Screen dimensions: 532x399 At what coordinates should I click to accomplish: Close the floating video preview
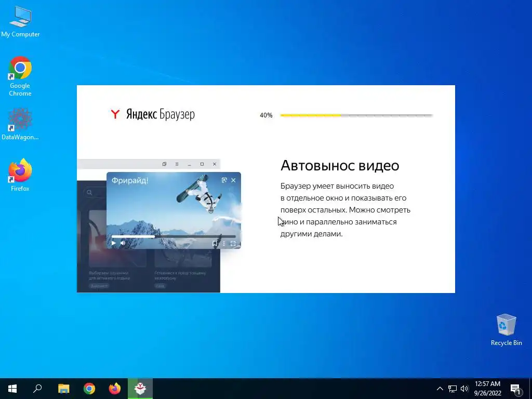[x=233, y=180]
